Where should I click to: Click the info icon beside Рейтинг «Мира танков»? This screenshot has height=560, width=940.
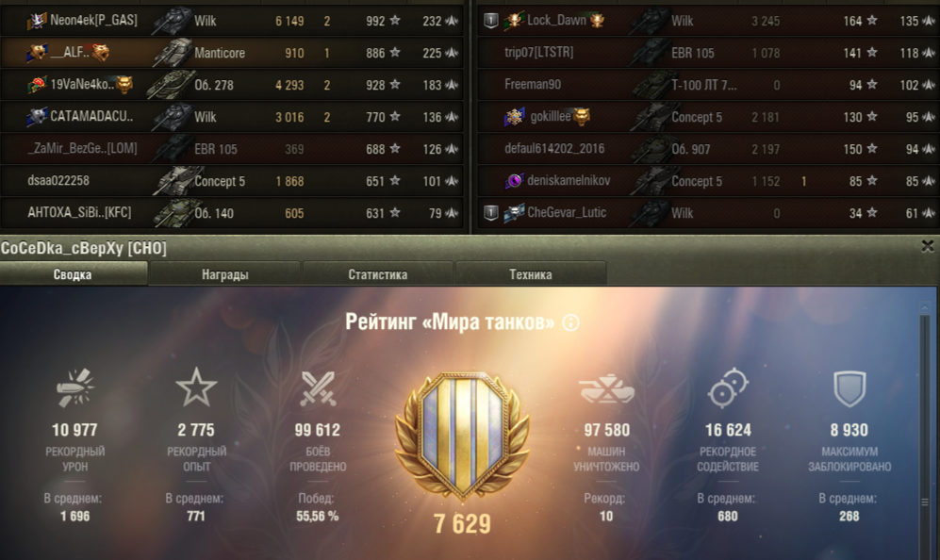pos(570,323)
